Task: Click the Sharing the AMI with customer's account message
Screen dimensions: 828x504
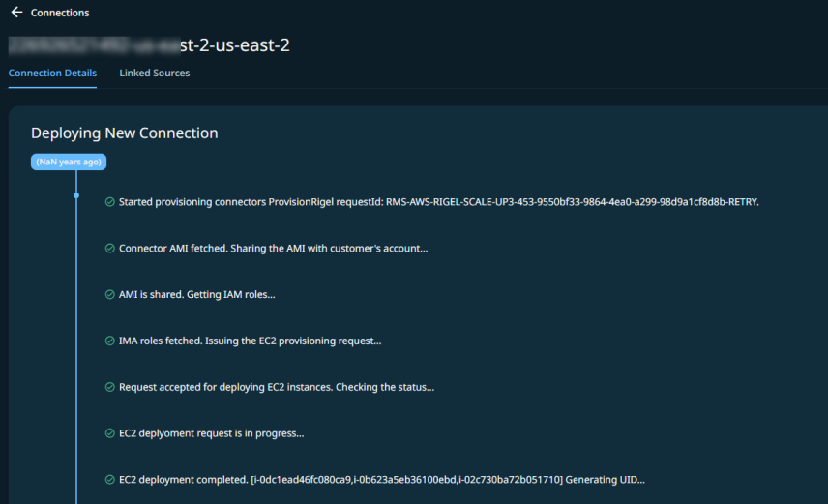Action: pyautogui.click(x=273, y=249)
